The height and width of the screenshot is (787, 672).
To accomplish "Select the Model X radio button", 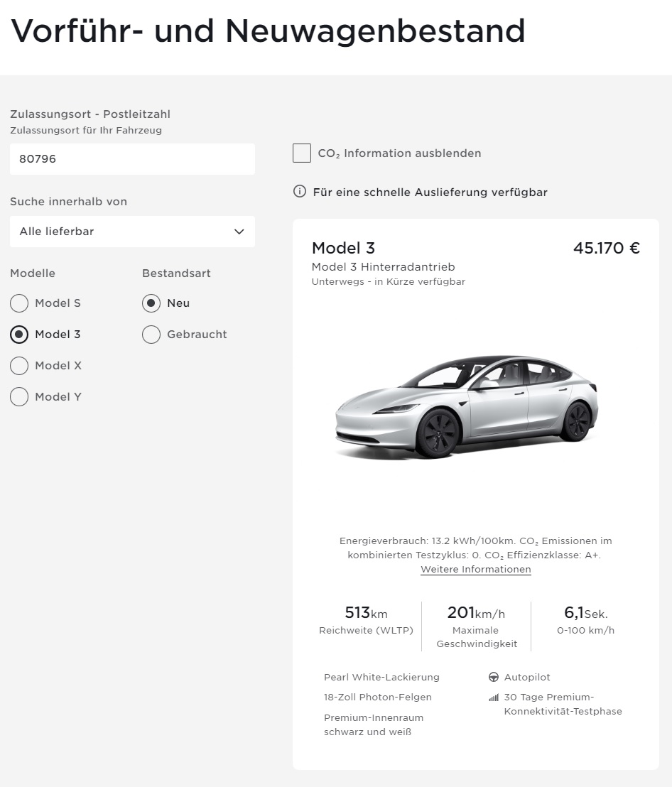I will pyautogui.click(x=19, y=366).
